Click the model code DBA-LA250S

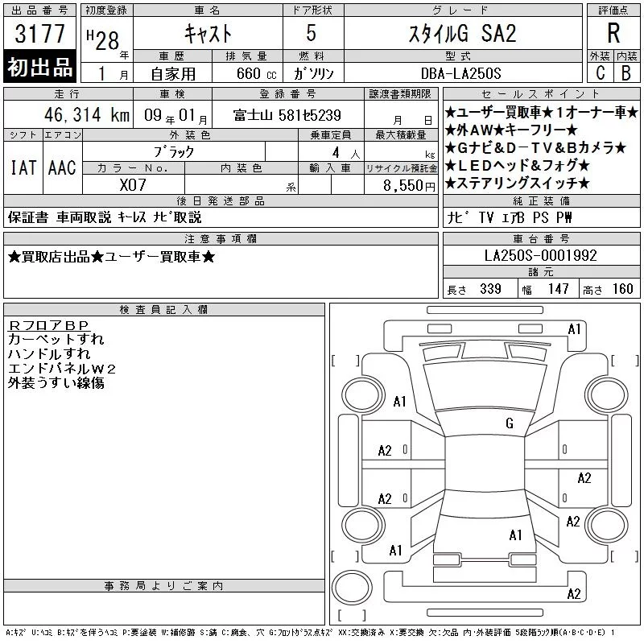(461, 73)
